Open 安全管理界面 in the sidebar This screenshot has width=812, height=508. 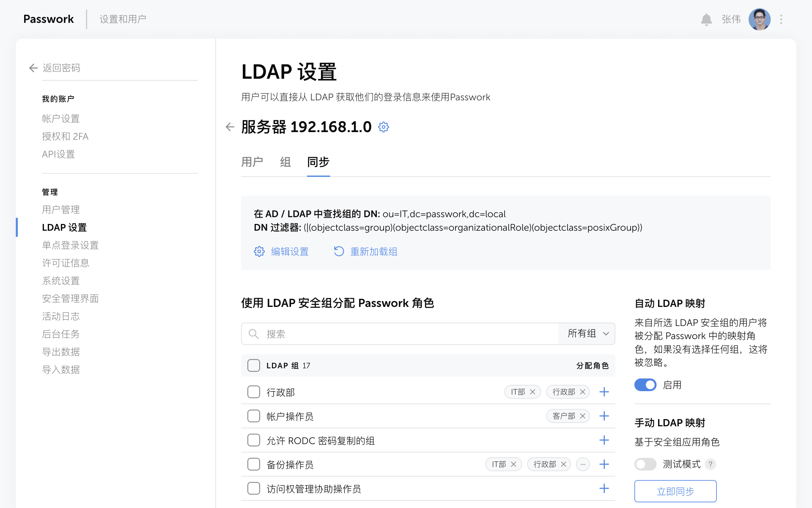[x=70, y=299]
